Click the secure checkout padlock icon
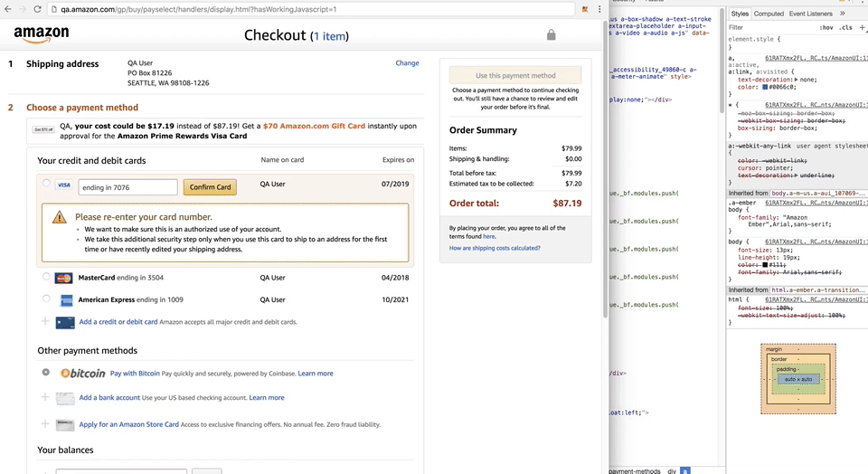This screenshot has width=868, height=474. click(x=551, y=35)
